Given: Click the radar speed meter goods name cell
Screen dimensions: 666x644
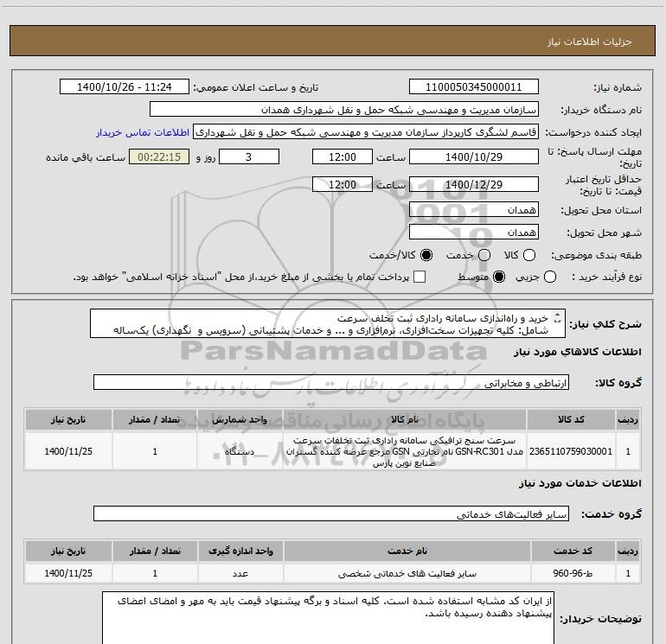Looking at the screenshot, I should coord(405,451).
